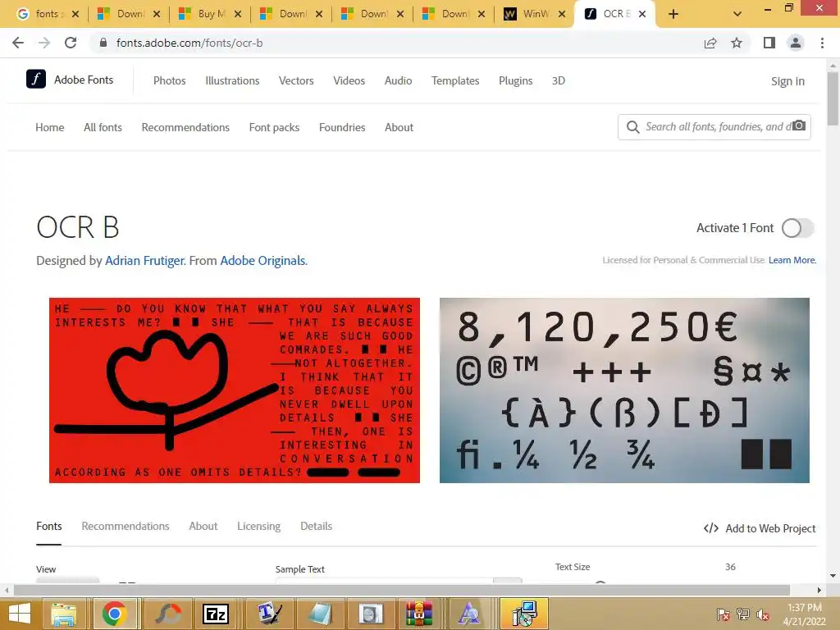This screenshot has width=840, height=630.
Task: Open the Details tab
Action: coord(316,526)
